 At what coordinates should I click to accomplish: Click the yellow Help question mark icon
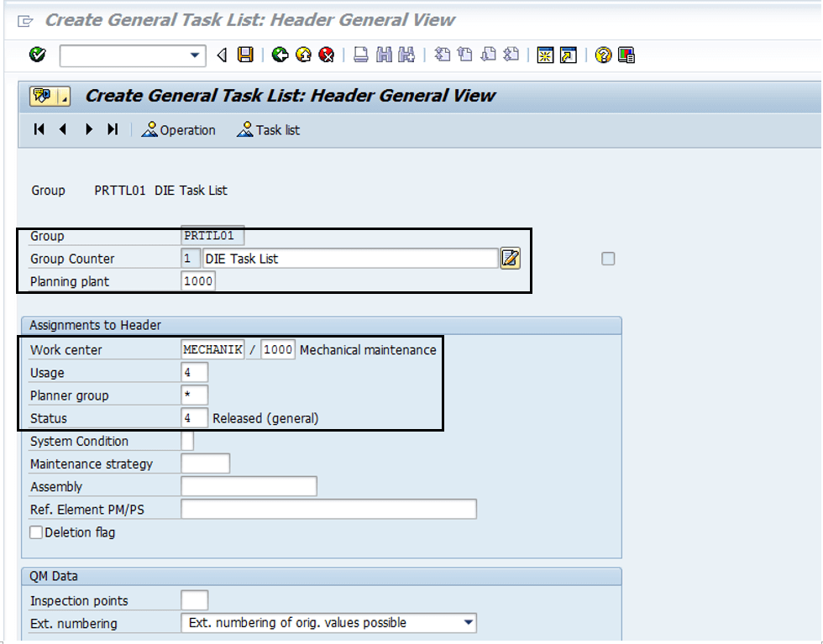pyautogui.click(x=603, y=55)
